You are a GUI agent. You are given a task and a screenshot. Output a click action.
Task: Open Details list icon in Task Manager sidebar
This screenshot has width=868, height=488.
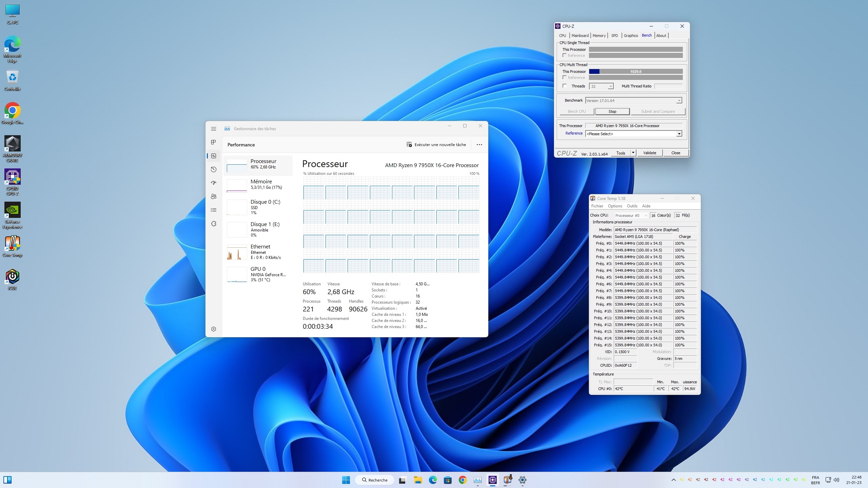coord(213,210)
